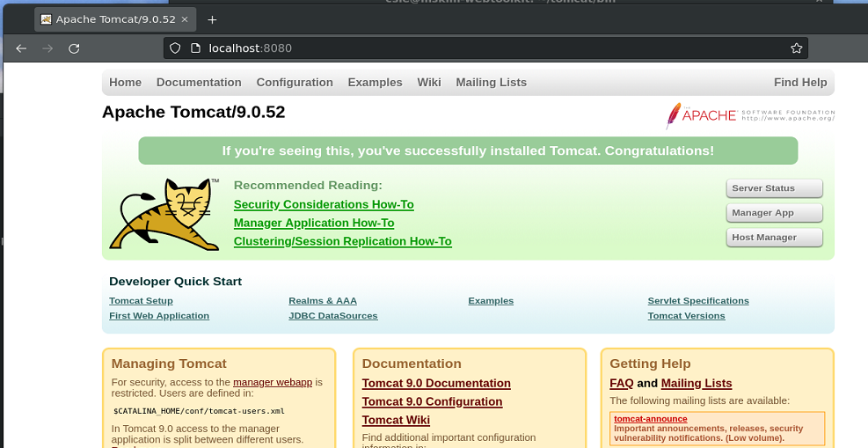Open the First Web Application link
868x448 pixels.
click(x=159, y=316)
